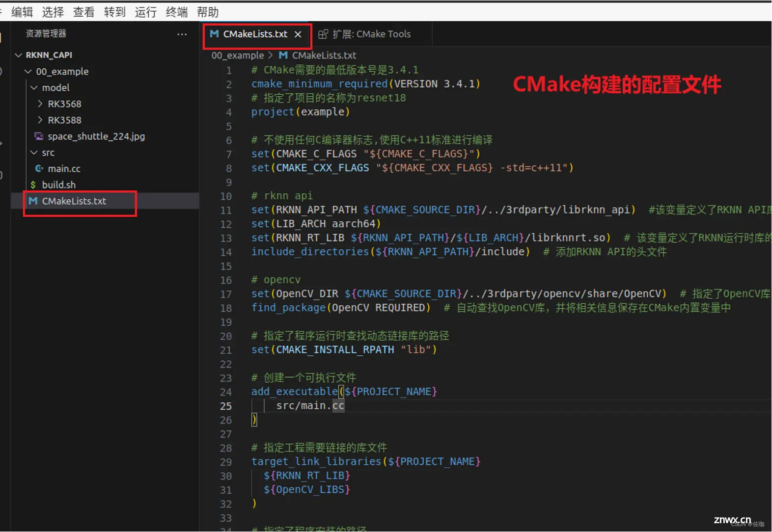The height and width of the screenshot is (532, 772).
Task: Click the extension icon on CMake Tools tab
Action: pyautogui.click(x=323, y=34)
